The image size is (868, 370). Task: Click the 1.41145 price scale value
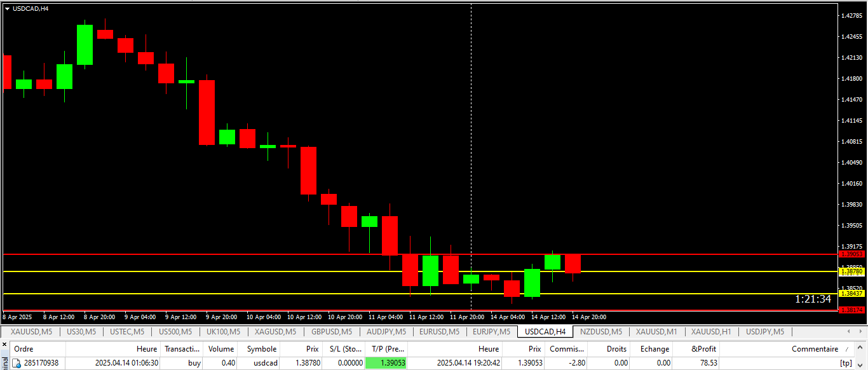pyautogui.click(x=850, y=120)
